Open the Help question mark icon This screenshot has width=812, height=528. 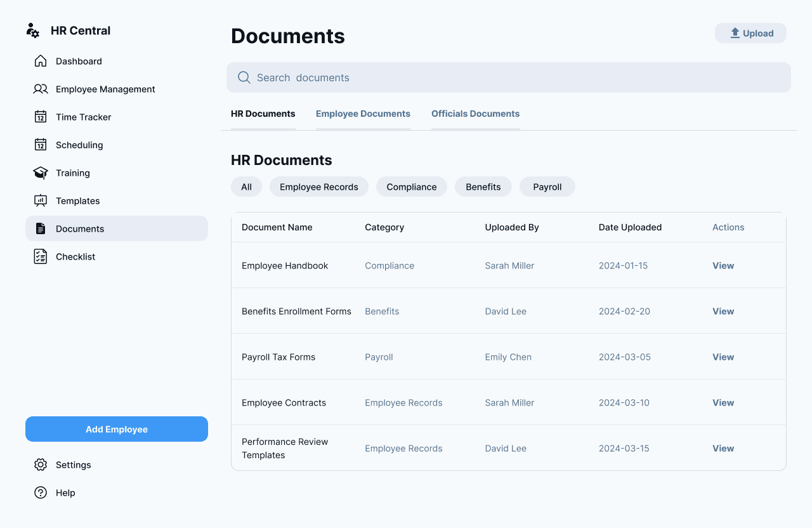pos(41,492)
